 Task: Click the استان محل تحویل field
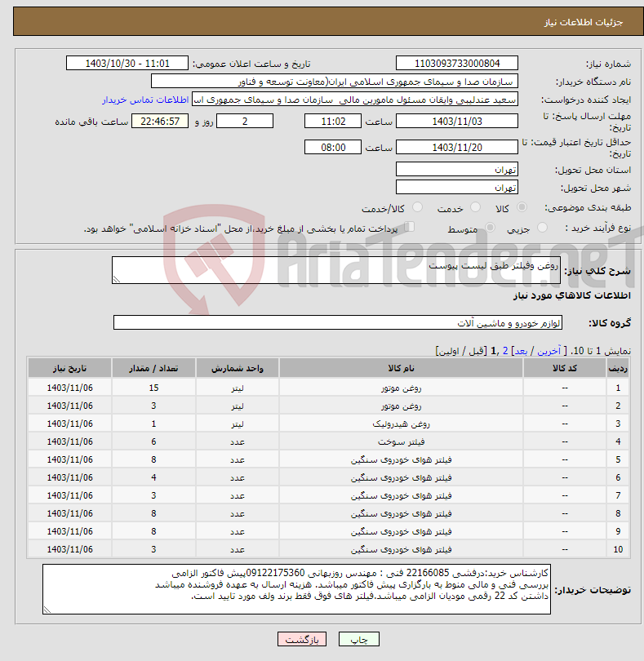[x=457, y=169]
